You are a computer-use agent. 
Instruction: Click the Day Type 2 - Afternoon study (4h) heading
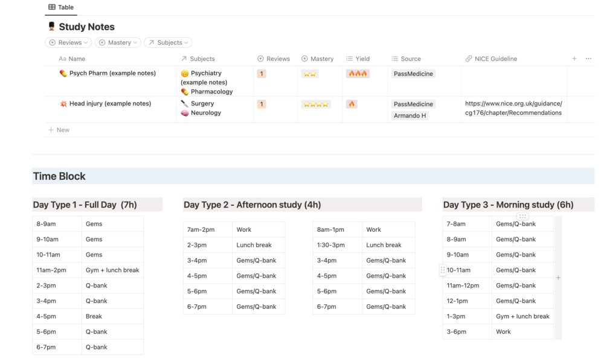tap(252, 205)
